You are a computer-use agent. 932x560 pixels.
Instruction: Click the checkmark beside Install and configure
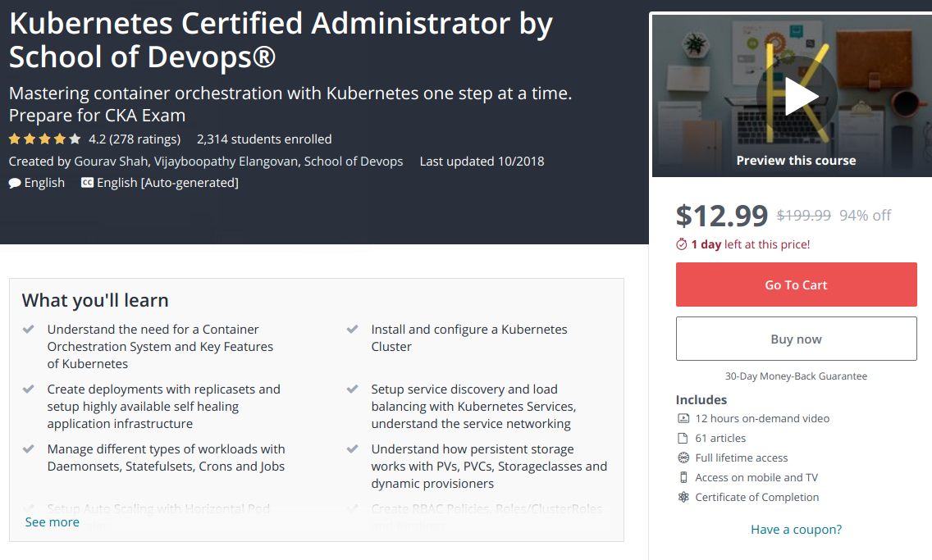pyautogui.click(x=353, y=330)
